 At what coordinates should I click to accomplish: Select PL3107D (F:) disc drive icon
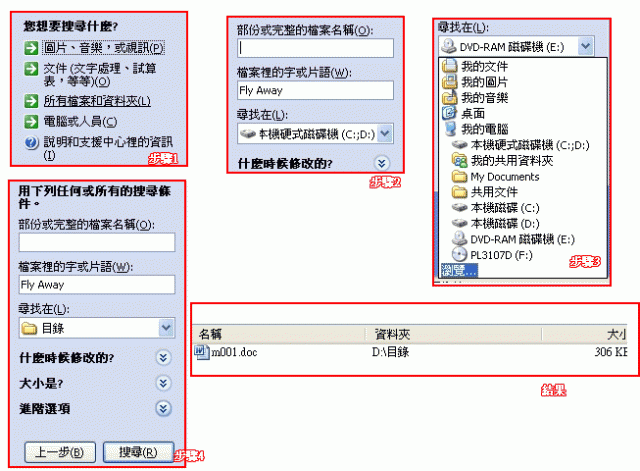coord(459,254)
